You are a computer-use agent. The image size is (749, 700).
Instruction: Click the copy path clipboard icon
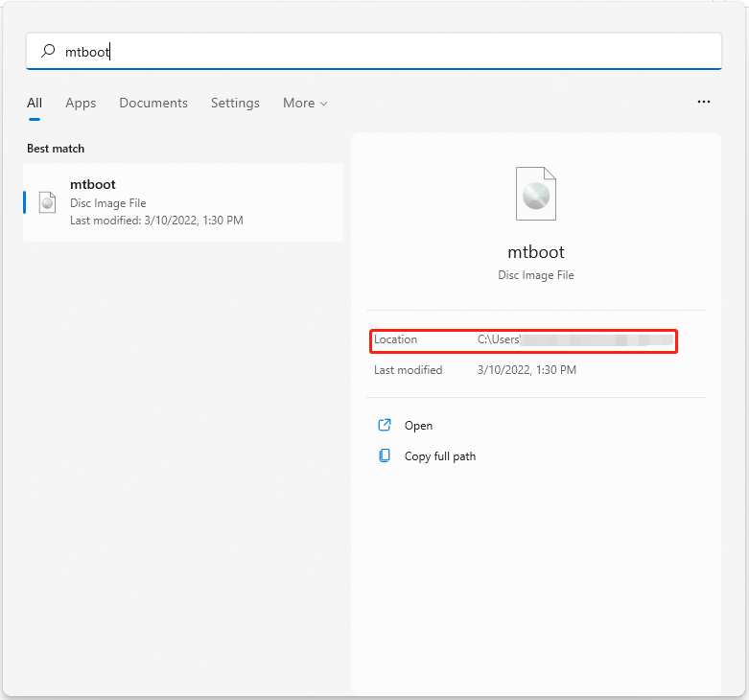click(x=385, y=455)
